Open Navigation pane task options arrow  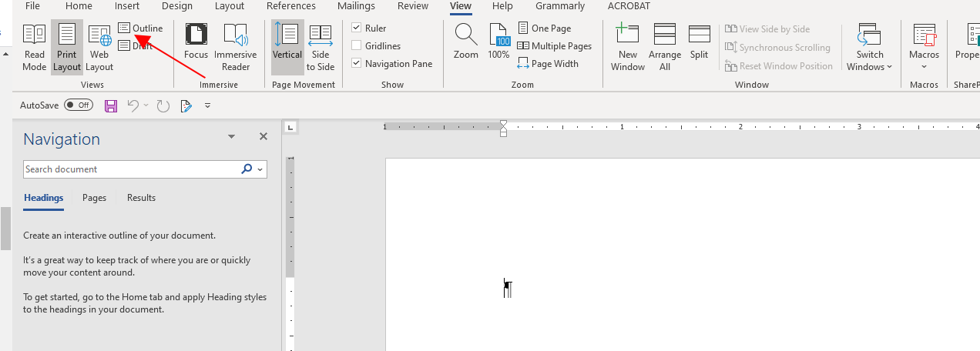point(231,137)
